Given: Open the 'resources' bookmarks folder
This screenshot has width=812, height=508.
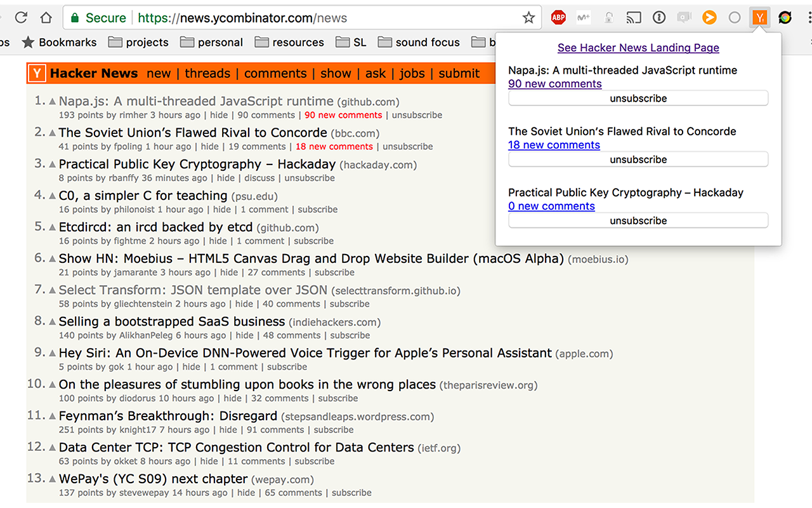Looking at the screenshot, I should click(289, 43).
